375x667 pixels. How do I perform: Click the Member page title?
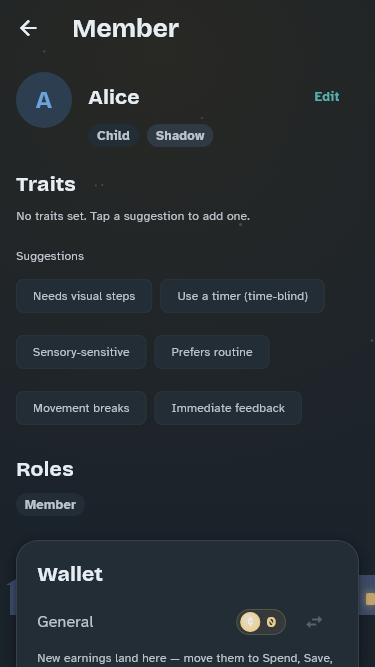tap(126, 29)
